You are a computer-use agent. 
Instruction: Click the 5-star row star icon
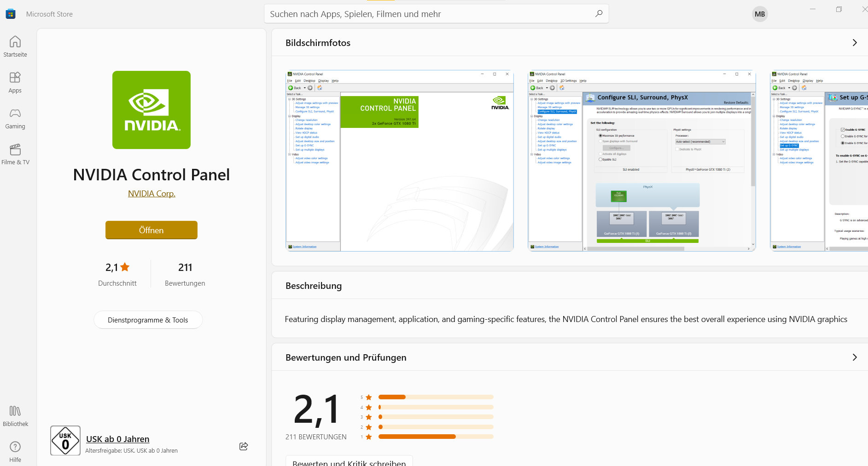[369, 397]
